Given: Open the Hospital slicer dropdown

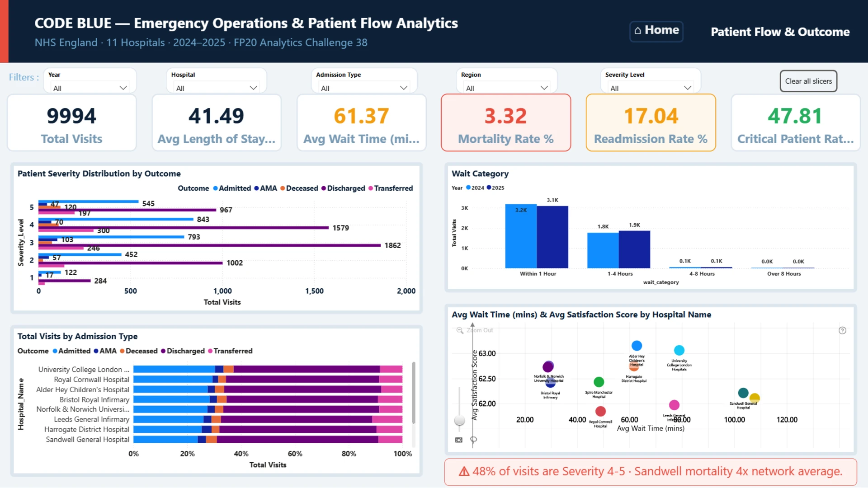Looking at the screenshot, I should tap(217, 88).
